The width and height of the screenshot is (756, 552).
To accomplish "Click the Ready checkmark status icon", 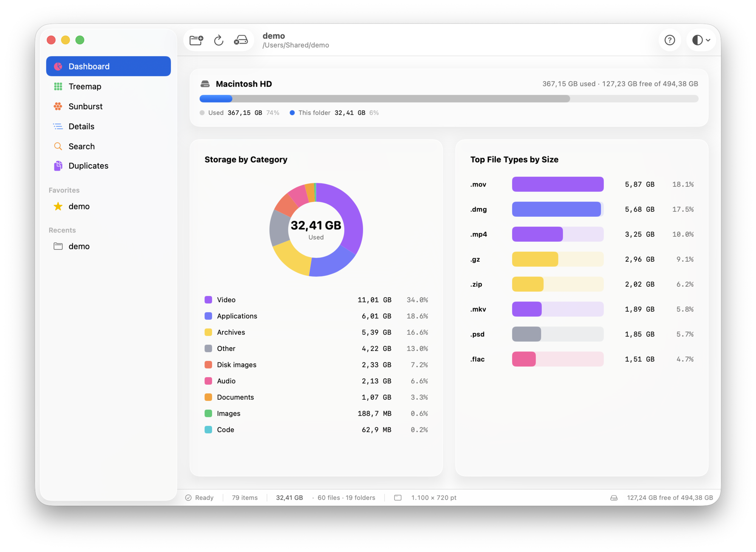I will pyautogui.click(x=188, y=498).
